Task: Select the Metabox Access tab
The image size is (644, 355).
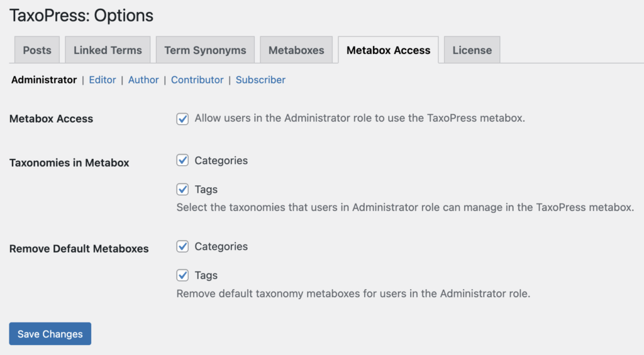Action: (388, 50)
